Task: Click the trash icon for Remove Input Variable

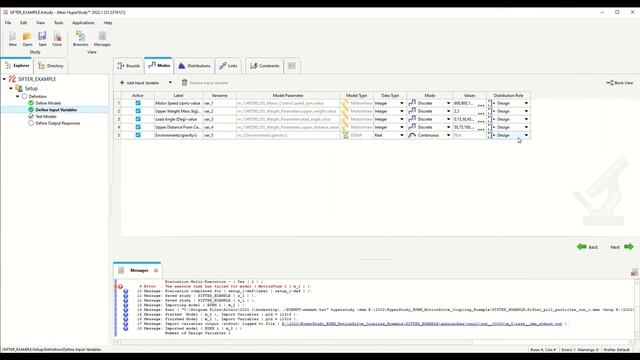Action: (x=184, y=82)
